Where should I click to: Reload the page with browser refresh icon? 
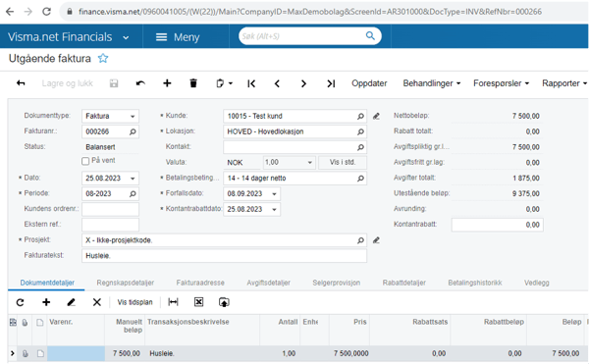click(46, 12)
